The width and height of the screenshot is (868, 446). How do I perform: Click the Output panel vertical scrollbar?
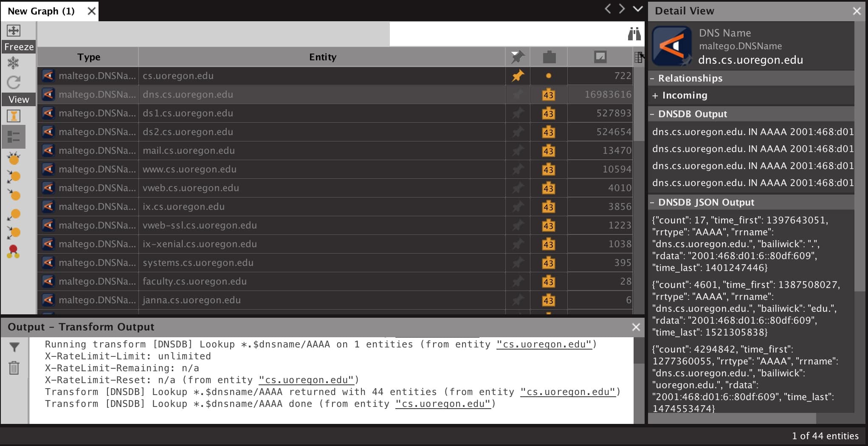pos(639,350)
